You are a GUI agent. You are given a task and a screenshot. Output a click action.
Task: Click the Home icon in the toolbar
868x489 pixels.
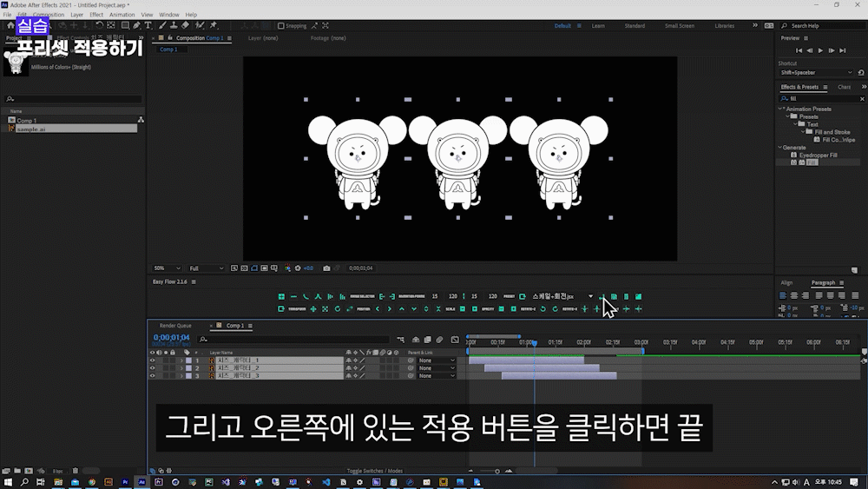pyautogui.click(x=10, y=25)
